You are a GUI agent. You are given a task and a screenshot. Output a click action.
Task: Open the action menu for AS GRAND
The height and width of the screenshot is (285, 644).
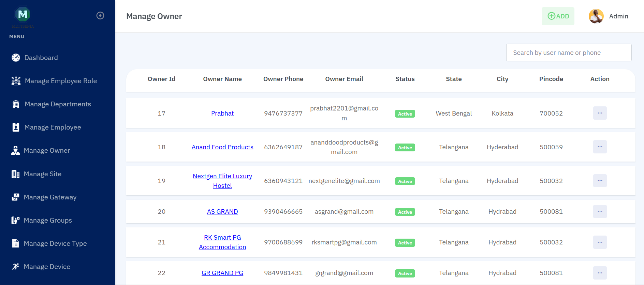click(x=600, y=212)
